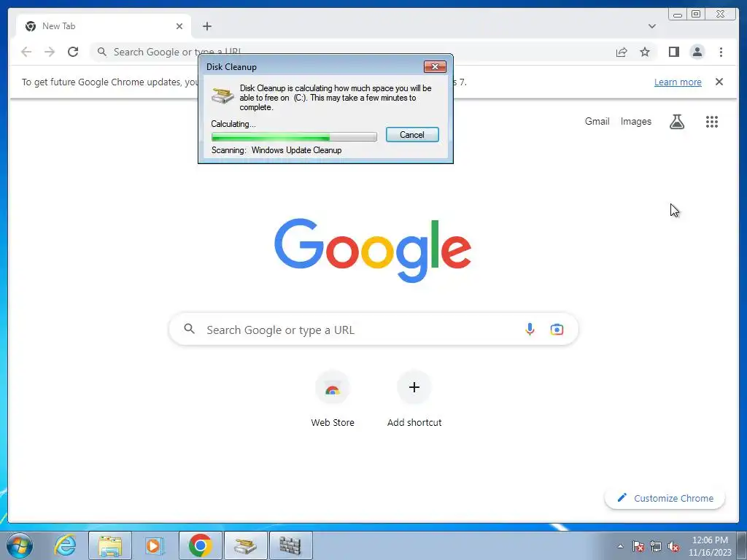Click Customize Chrome button
This screenshot has width=747, height=560.
click(x=665, y=498)
